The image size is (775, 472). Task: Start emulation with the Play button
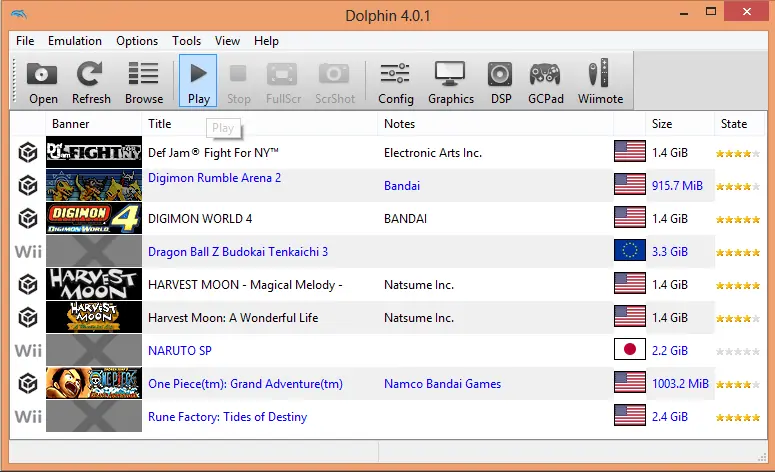[x=198, y=81]
